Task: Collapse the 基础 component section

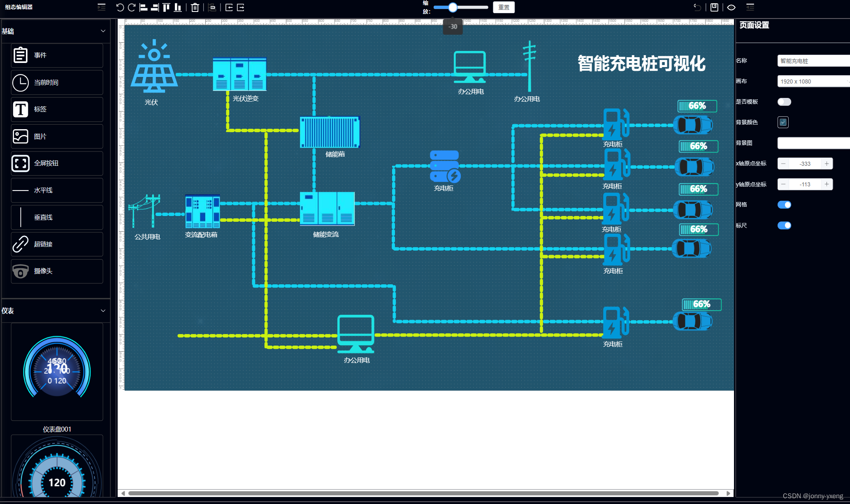Action: (103, 31)
